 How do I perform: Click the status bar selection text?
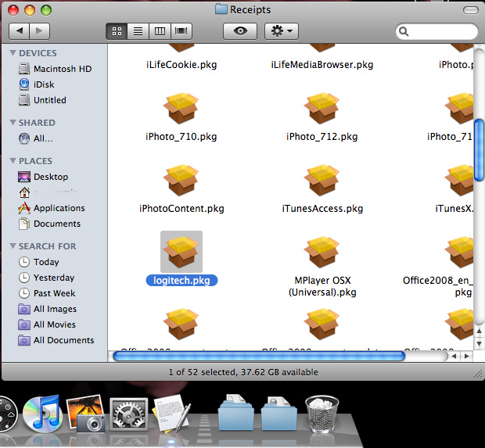coord(243,372)
